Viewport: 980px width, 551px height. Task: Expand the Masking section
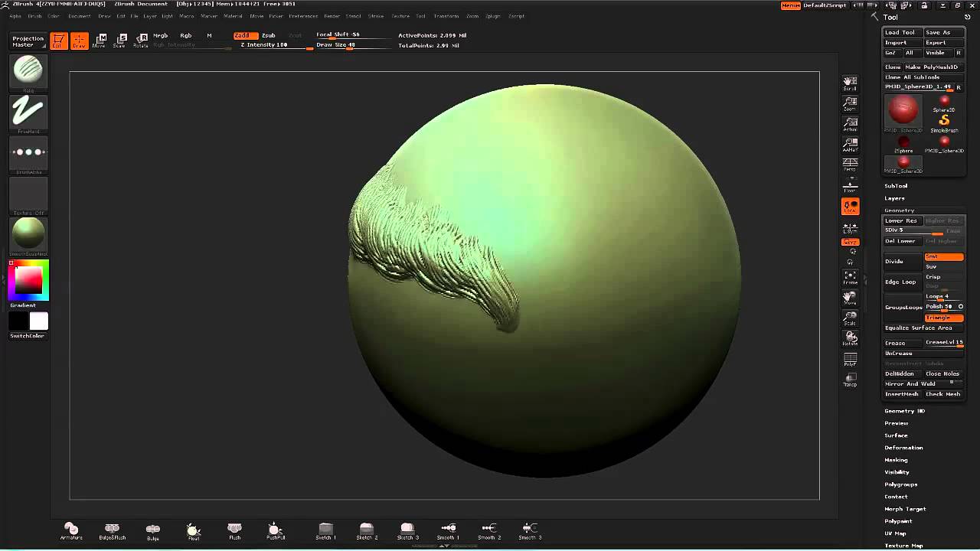[896, 460]
